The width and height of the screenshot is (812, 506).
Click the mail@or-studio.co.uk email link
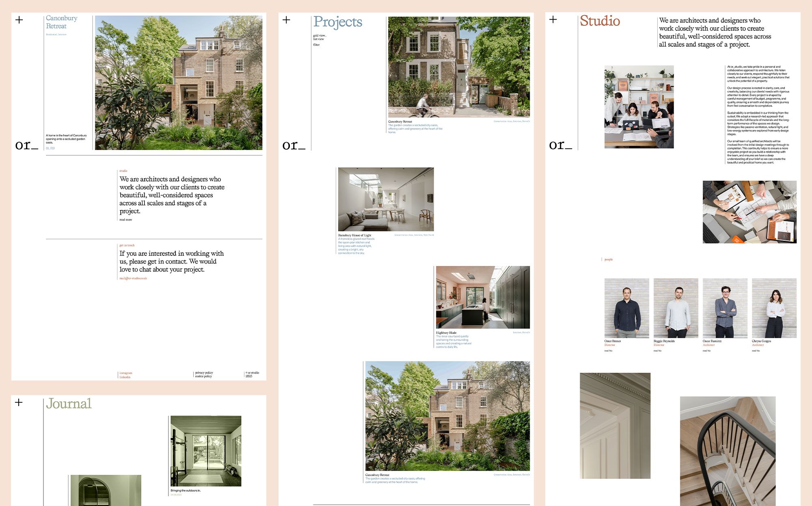tap(133, 278)
